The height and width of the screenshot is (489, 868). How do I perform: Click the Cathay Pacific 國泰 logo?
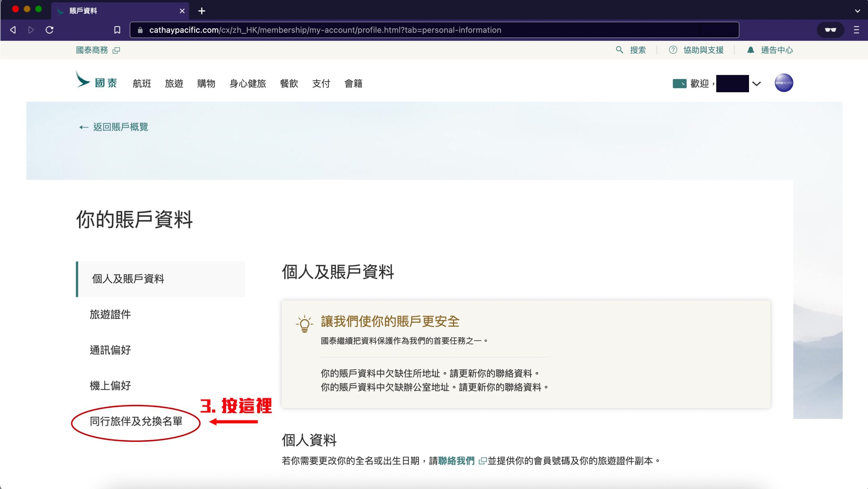point(96,80)
